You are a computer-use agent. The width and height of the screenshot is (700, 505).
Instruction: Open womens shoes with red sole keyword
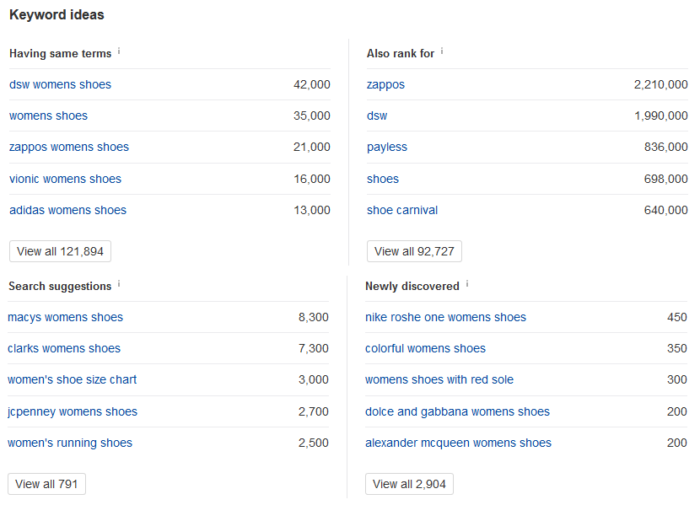[x=439, y=380]
